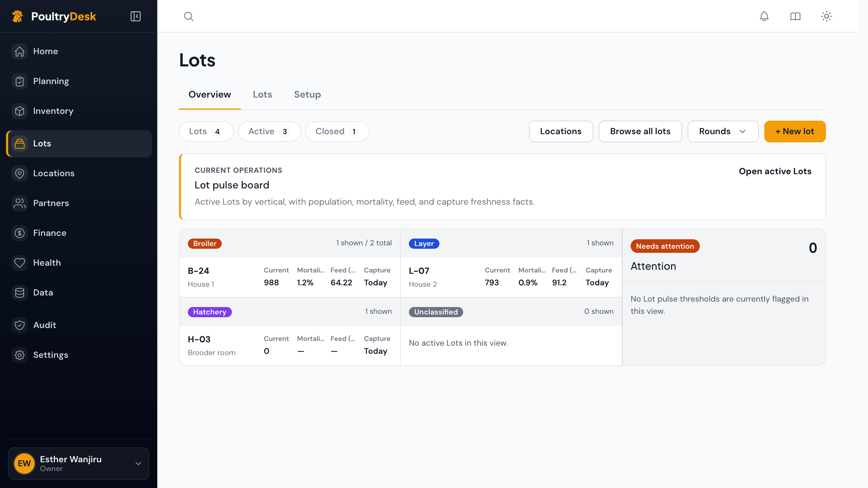Viewport: 868px width, 488px height.
Task: Collapse the sidebar panel icon
Action: click(x=136, y=16)
